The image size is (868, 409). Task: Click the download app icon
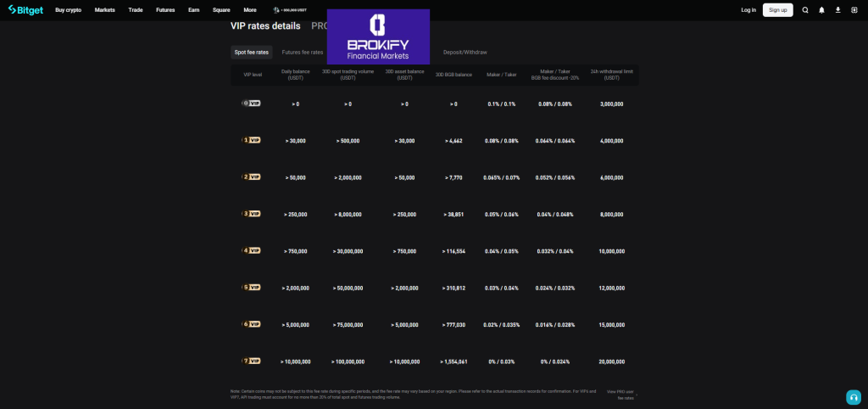pyautogui.click(x=837, y=10)
